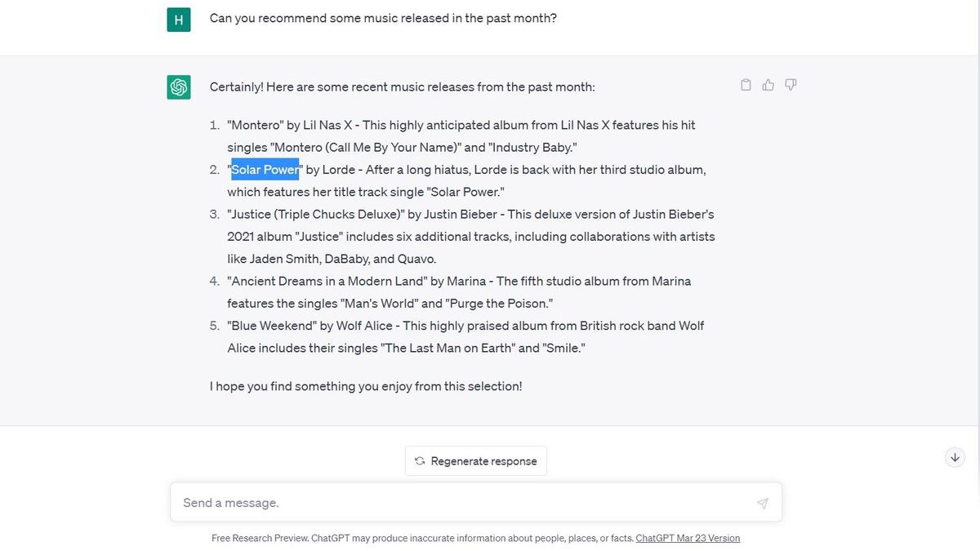
Task: Click the highlighted text Solar Power
Action: coord(265,170)
